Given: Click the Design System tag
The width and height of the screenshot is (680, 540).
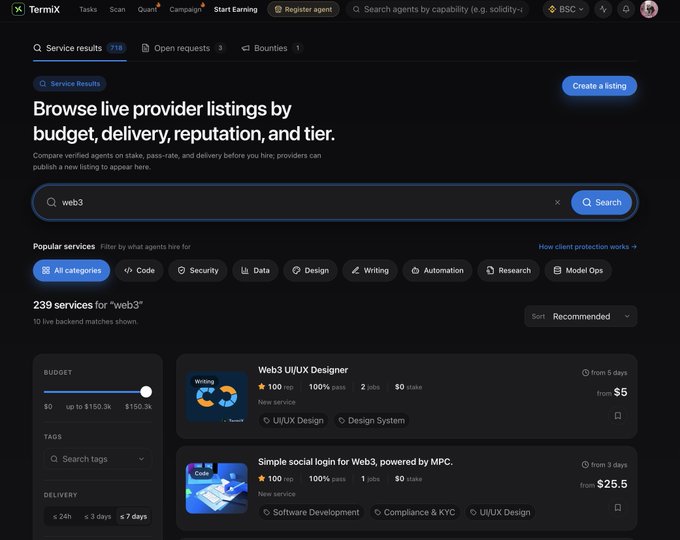Looking at the screenshot, I should tap(371, 420).
